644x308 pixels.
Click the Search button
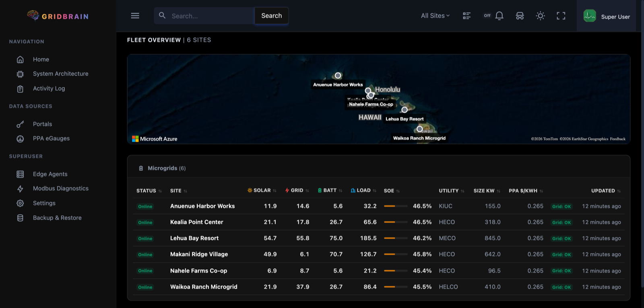pos(272,16)
